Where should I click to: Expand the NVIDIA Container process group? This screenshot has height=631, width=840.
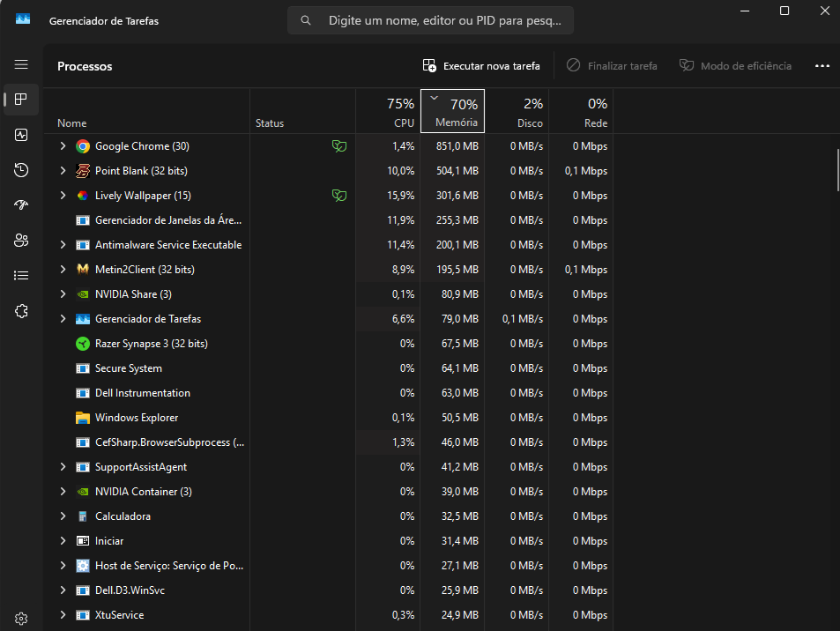click(63, 492)
